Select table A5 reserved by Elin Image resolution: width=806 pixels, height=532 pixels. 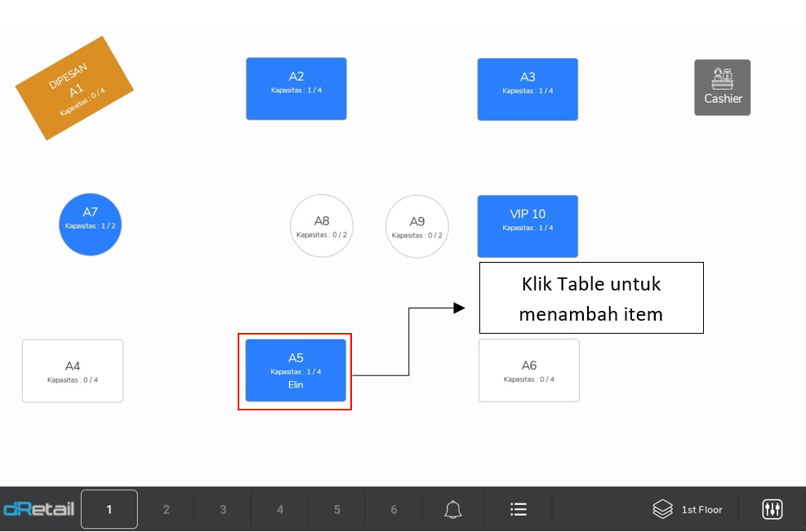click(x=296, y=370)
